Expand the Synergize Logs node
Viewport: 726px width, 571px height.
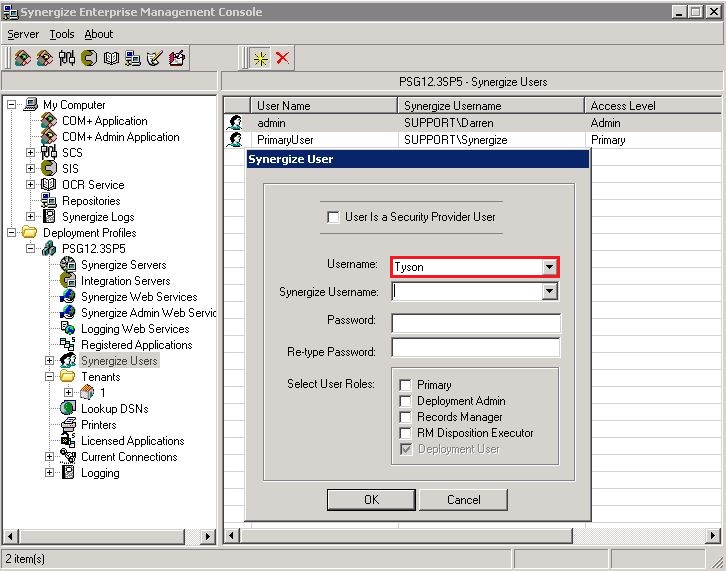(31, 216)
